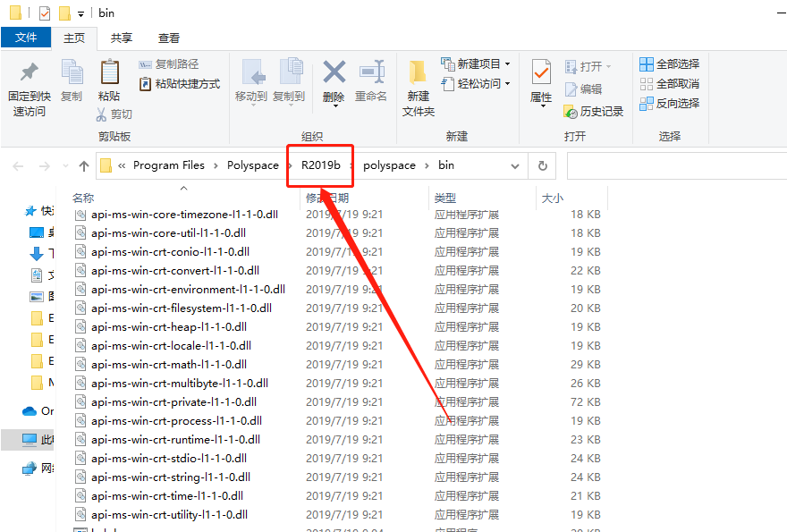Select api-ms-win-crt-locale-l1-1-0.dll

[171, 345]
